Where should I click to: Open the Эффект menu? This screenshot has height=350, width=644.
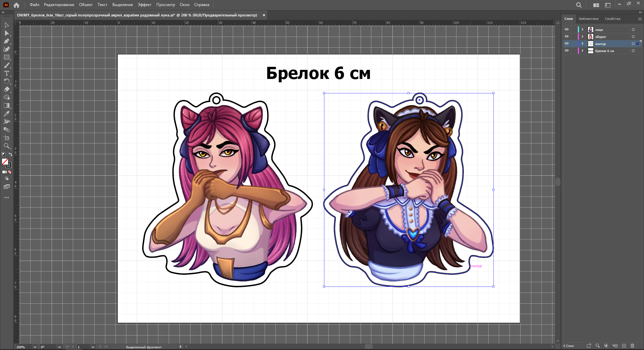click(144, 5)
